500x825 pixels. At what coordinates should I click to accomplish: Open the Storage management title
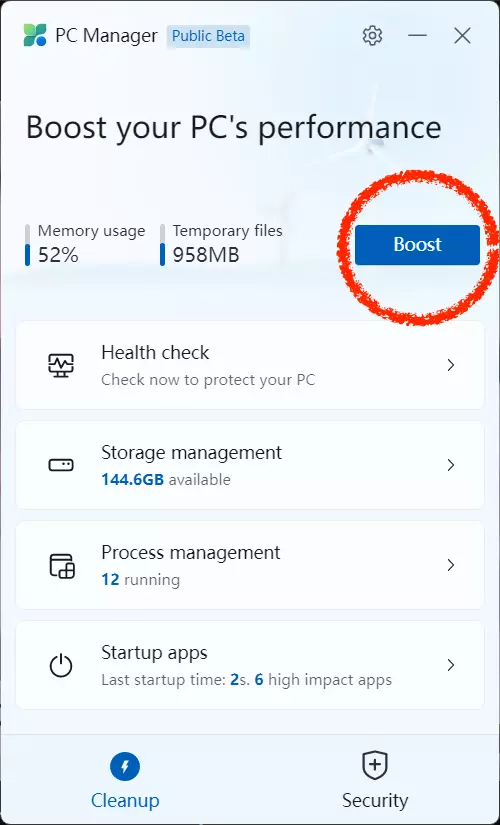click(192, 453)
